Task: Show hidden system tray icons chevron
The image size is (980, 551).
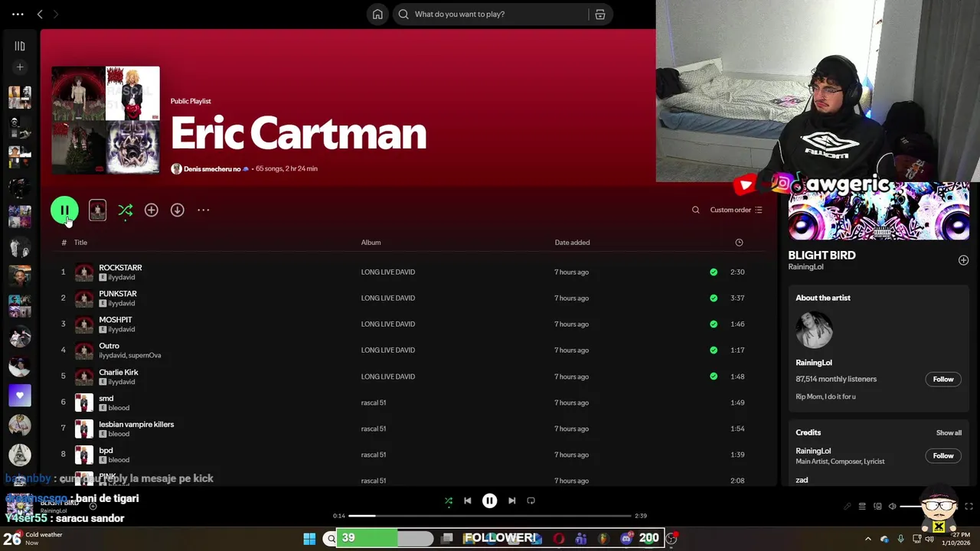Action: tap(867, 539)
